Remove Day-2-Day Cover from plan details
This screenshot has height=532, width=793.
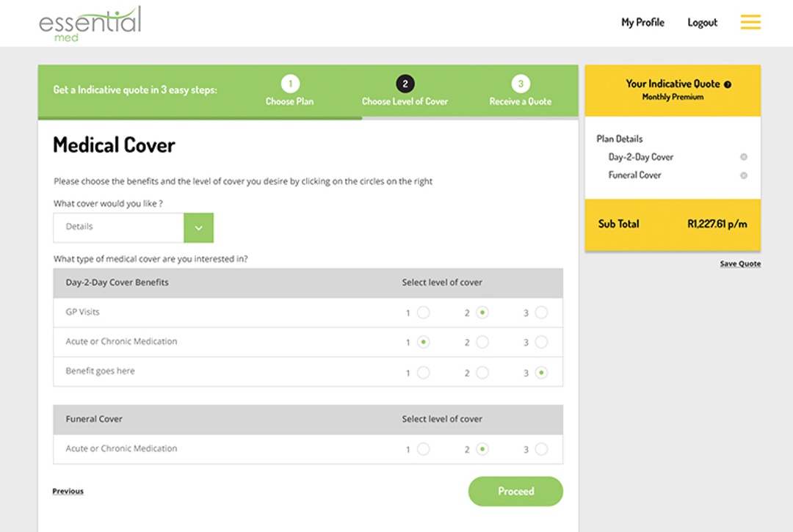click(744, 157)
